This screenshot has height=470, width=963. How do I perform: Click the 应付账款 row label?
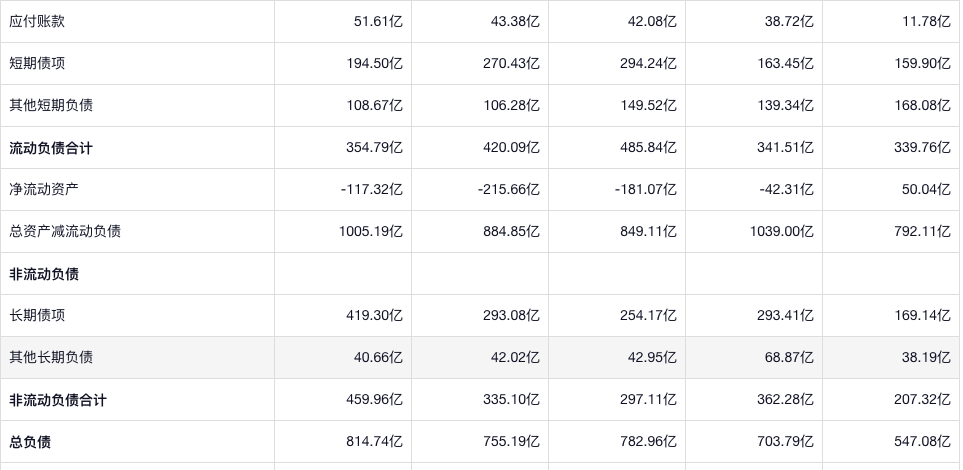click(37, 21)
